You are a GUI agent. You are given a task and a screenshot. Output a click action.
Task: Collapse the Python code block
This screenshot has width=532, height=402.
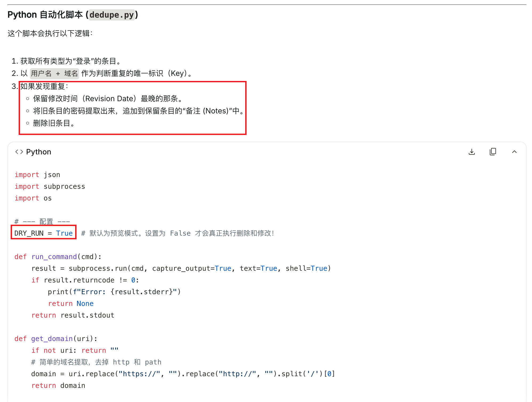[x=514, y=152]
